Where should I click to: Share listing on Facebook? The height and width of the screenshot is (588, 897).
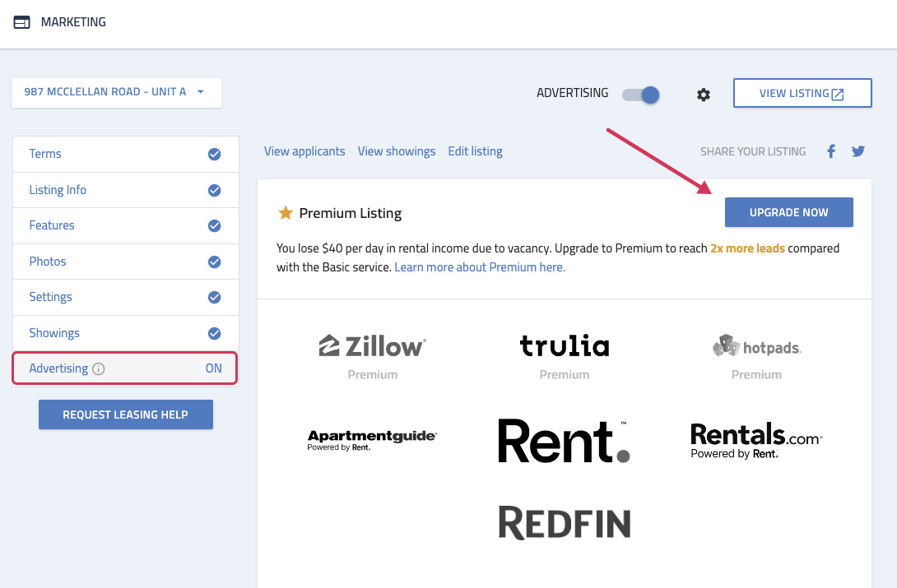click(x=831, y=151)
